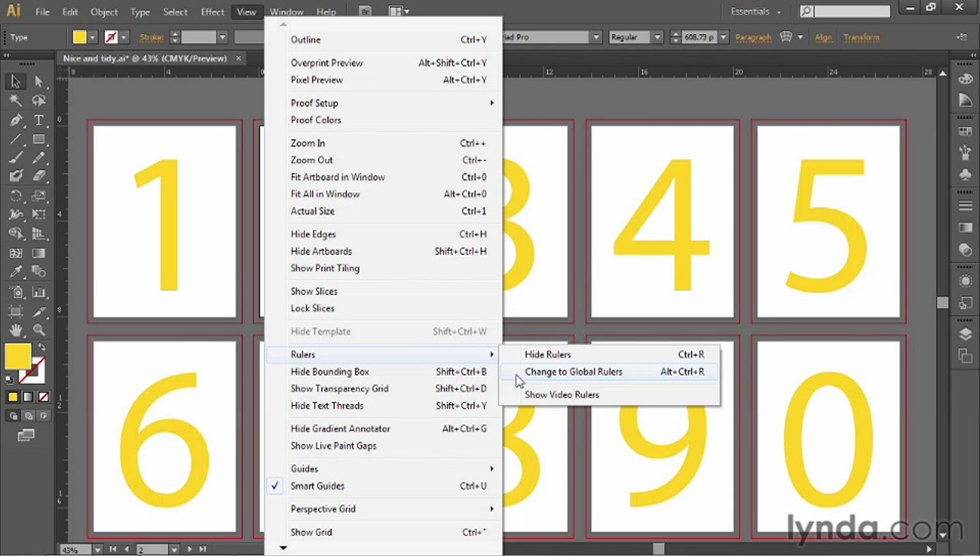Choose Hide Rulers from submenu
The height and width of the screenshot is (556, 980).
[610, 354]
